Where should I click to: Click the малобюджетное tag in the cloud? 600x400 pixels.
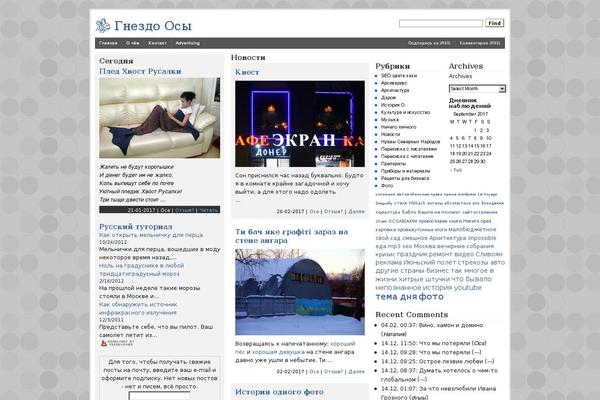(472, 230)
